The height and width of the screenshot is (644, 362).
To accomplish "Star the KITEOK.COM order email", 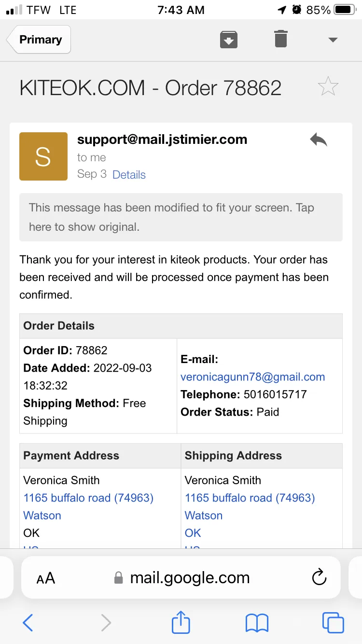I will 328,86.
